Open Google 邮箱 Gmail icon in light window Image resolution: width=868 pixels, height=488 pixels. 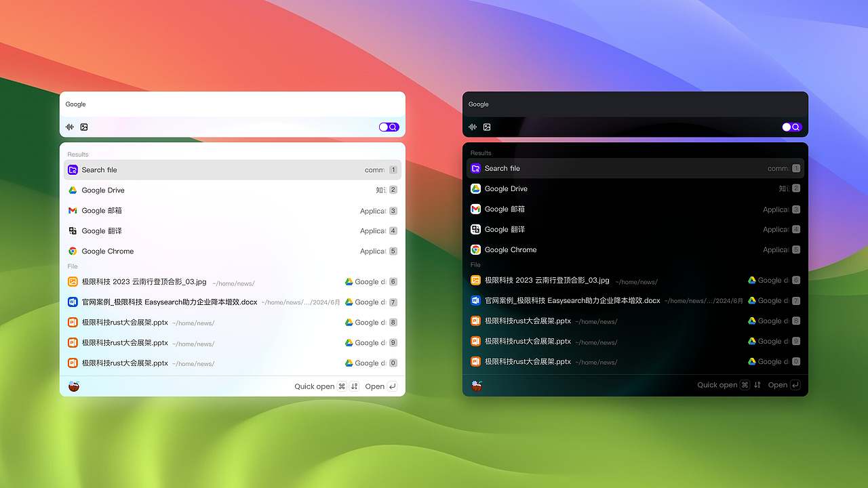click(73, 211)
